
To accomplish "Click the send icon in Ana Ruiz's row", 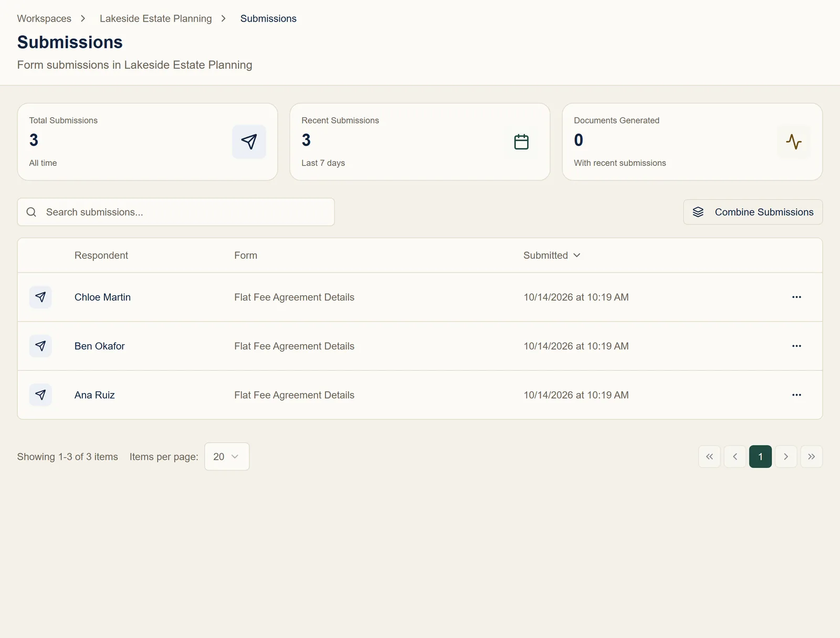I will [40, 395].
